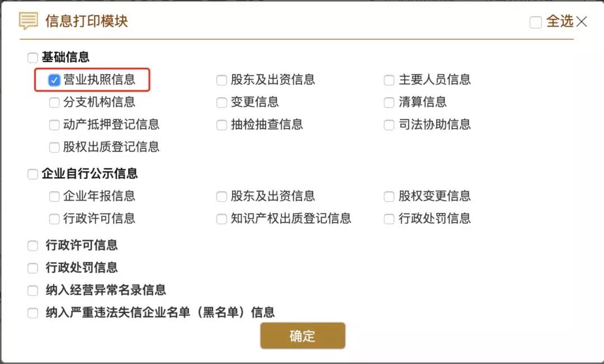The width and height of the screenshot is (604, 364).
Task: Tick 动产抵押登记信息 checkbox
Action: pyautogui.click(x=54, y=125)
